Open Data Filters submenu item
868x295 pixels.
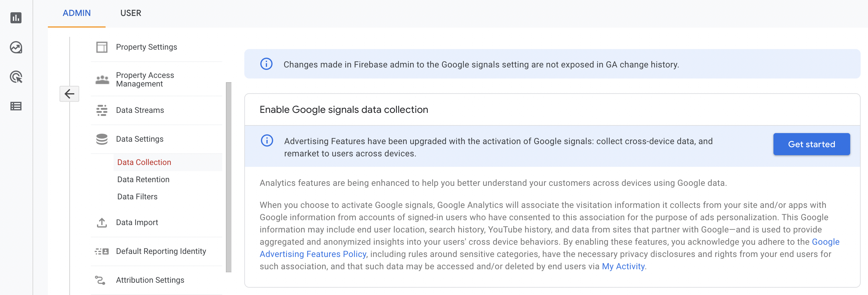pos(137,197)
